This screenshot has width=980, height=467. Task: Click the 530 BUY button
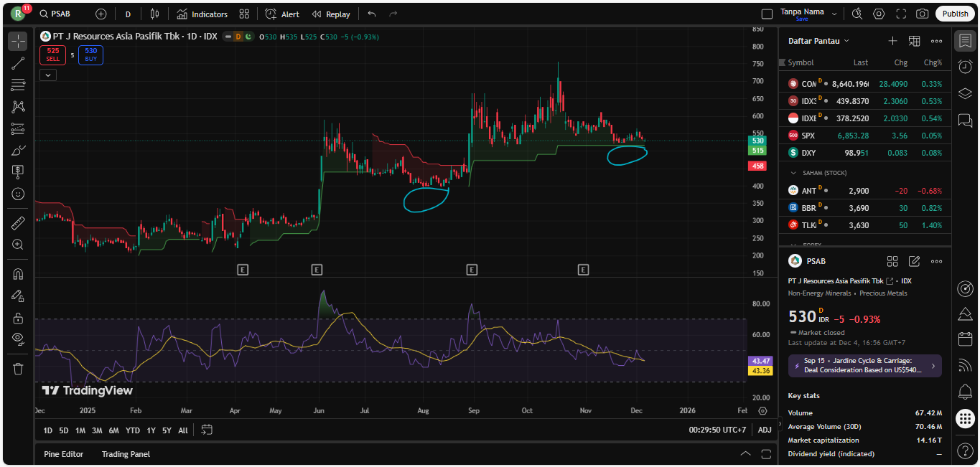coord(90,55)
